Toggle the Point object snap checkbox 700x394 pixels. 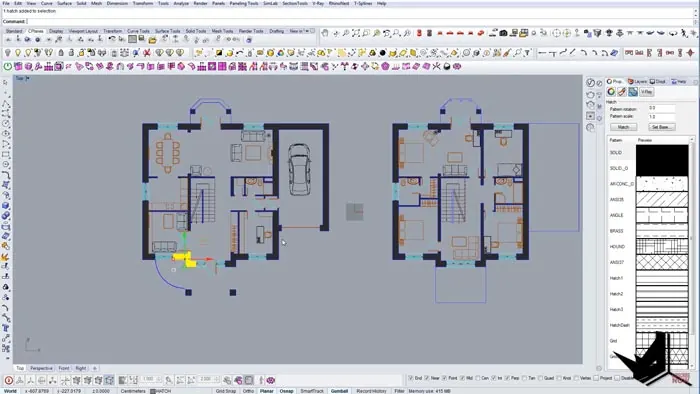point(445,378)
